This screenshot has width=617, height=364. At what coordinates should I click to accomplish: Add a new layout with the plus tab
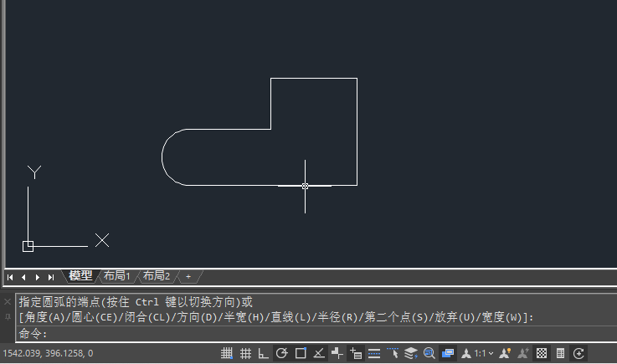[188, 276]
